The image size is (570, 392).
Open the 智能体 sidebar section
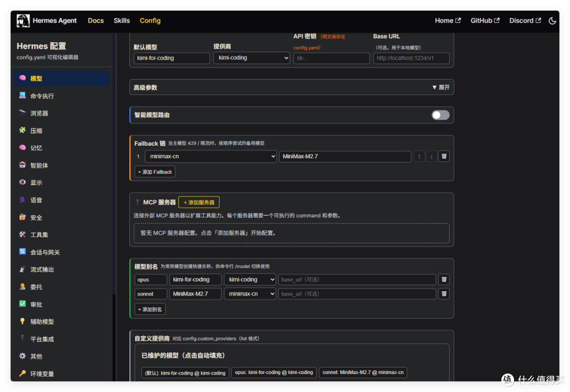click(x=61, y=165)
